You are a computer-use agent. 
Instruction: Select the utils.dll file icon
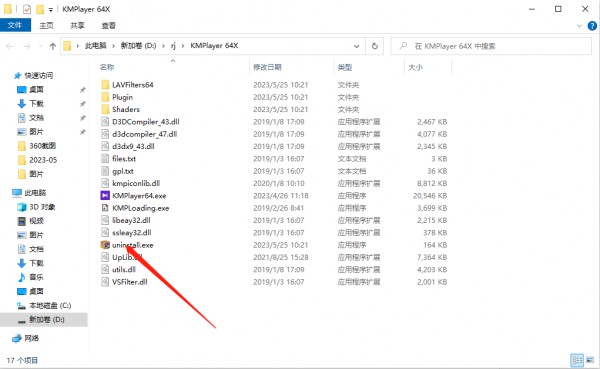(x=105, y=269)
